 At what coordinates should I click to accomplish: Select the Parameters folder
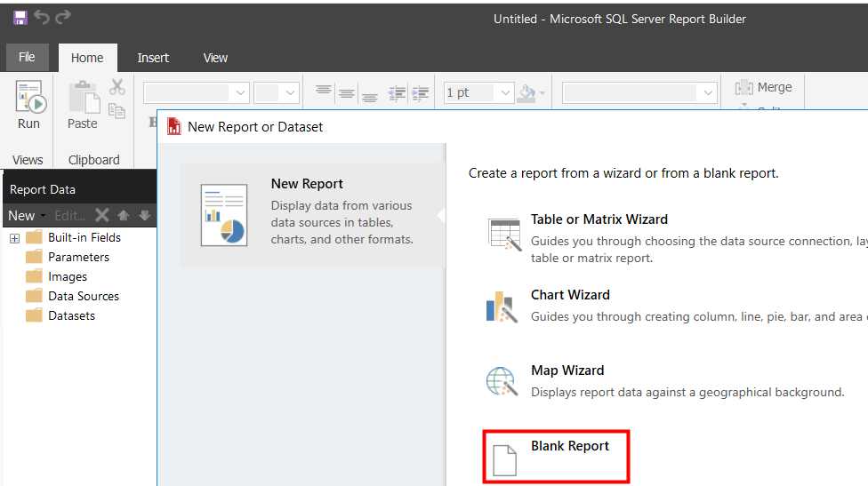[x=68, y=257]
